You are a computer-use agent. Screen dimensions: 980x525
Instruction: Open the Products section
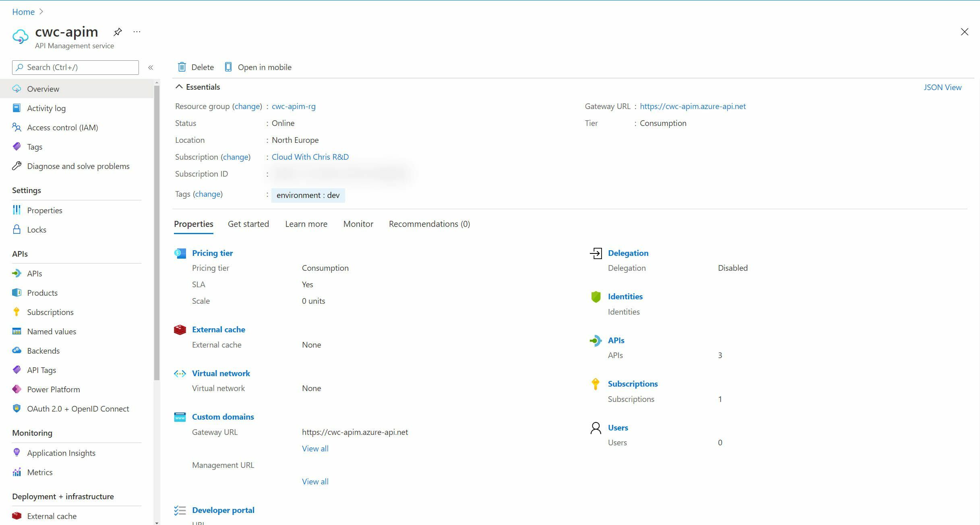coord(42,292)
